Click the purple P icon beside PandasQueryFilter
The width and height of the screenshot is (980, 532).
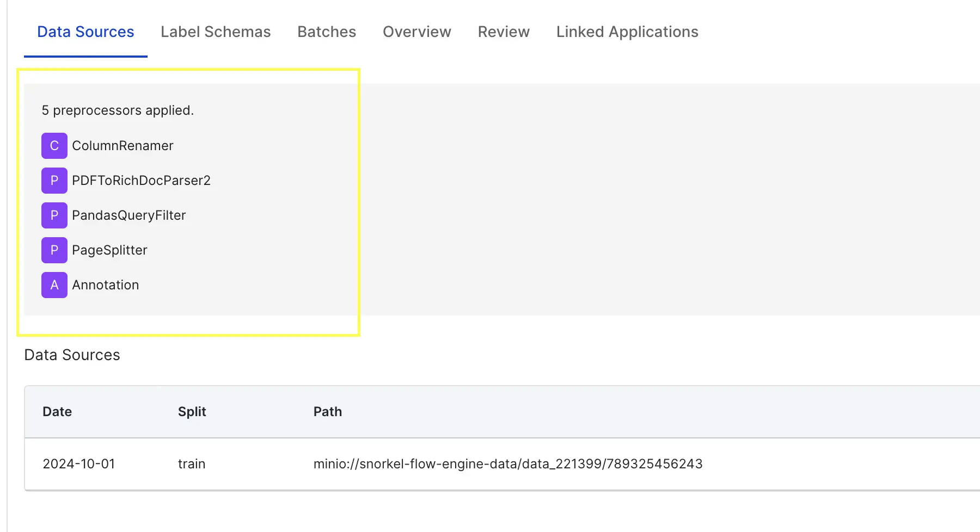54,215
